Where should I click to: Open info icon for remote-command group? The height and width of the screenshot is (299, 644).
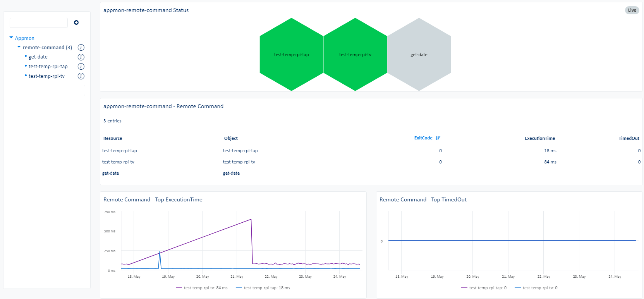(x=81, y=48)
